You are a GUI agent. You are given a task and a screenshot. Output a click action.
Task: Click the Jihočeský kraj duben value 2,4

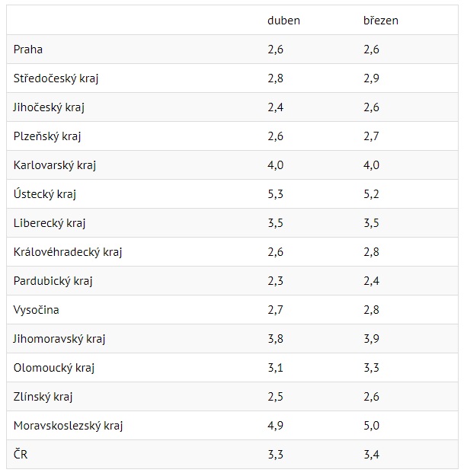pyautogui.click(x=275, y=107)
